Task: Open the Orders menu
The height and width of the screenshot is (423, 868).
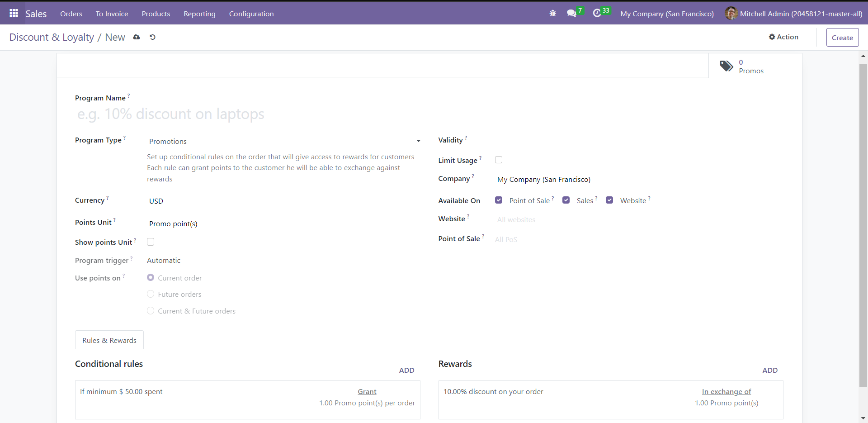Action: pyautogui.click(x=71, y=14)
